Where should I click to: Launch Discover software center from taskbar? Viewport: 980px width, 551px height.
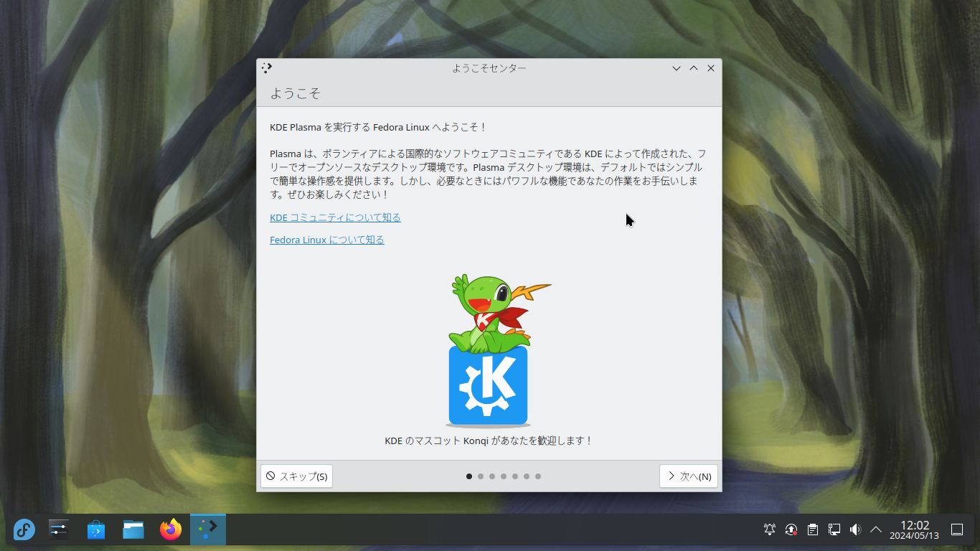(96, 530)
